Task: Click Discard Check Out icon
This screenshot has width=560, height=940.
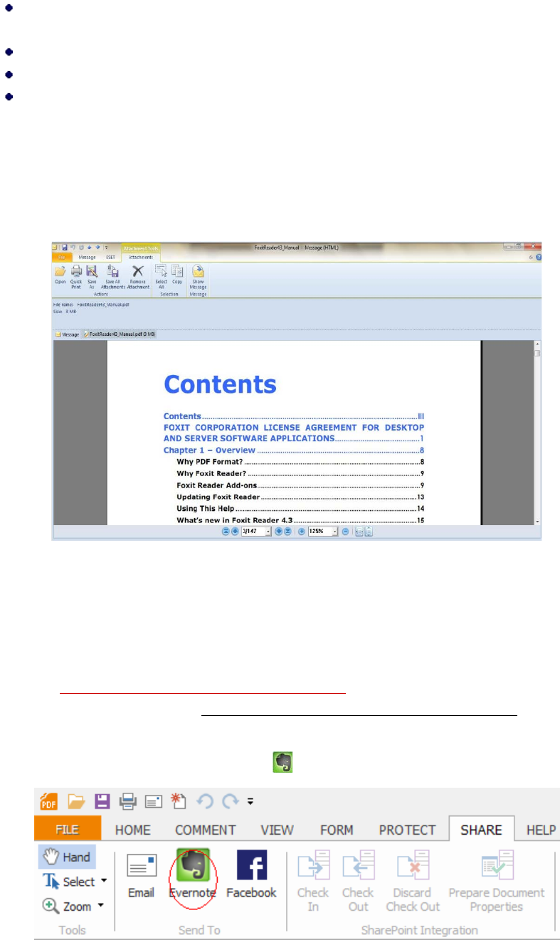Action: [413, 865]
